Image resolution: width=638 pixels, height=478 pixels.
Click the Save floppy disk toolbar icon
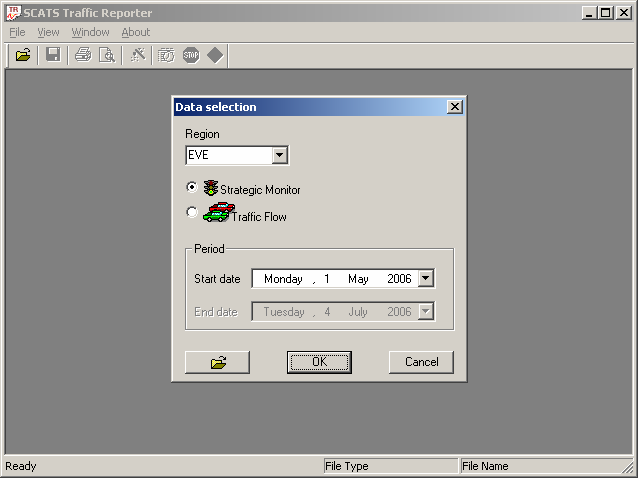[53, 55]
